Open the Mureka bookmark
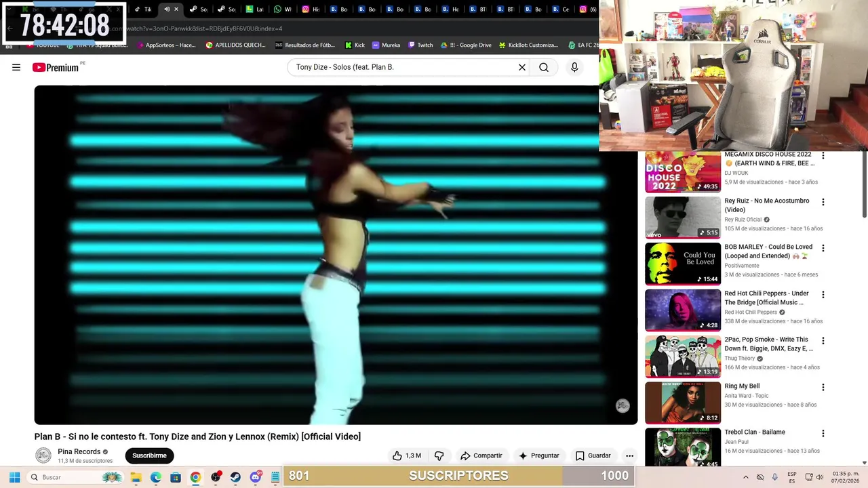Screen dimensions: 868x488 [387, 45]
